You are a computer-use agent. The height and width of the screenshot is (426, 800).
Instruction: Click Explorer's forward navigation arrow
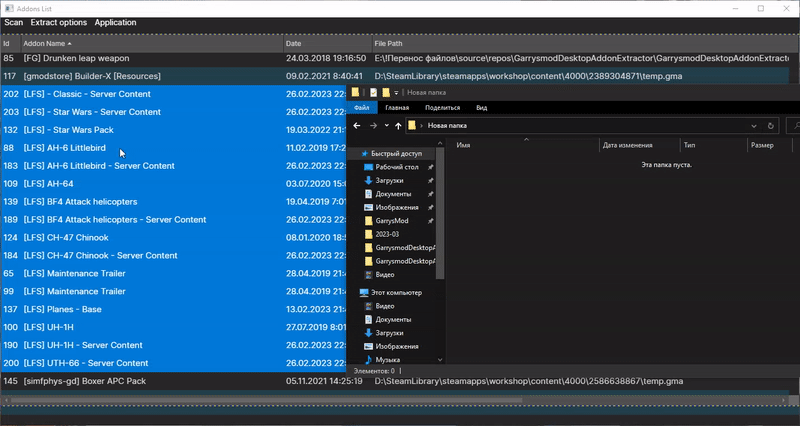[373, 126]
